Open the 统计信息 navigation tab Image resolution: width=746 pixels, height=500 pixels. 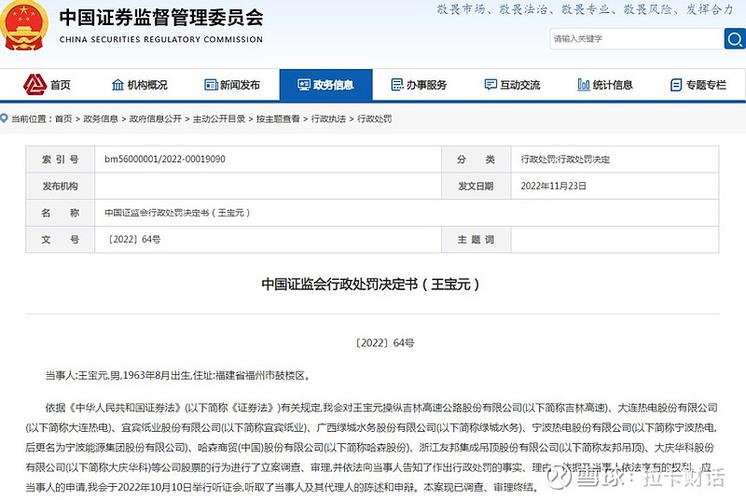pyautogui.click(x=613, y=85)
